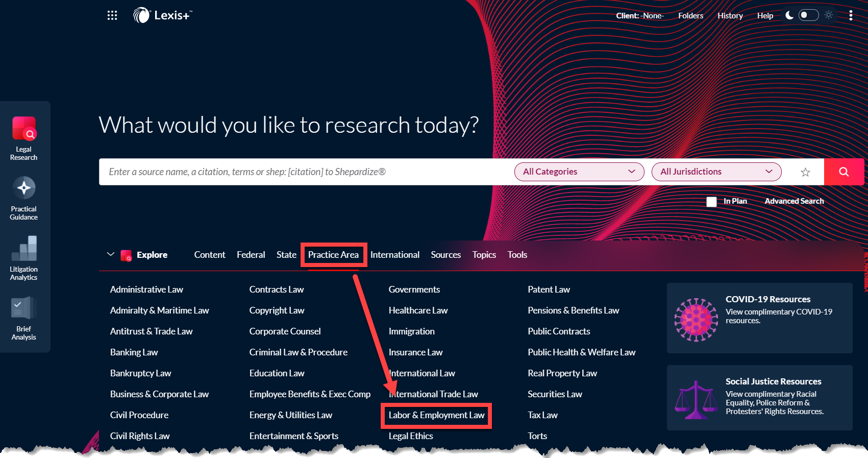Image resolution: width=868 pixels, height=458 pixels.
Task: Open Education Law practice area
Action: tap(277, 373)
